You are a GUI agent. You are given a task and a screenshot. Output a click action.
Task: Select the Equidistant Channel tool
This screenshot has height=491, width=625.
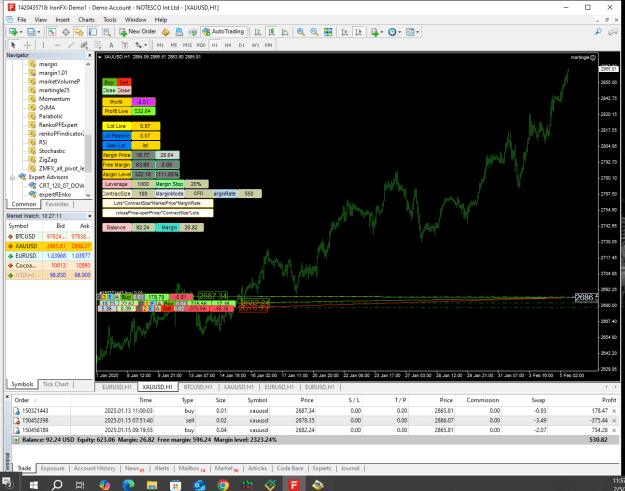click(x=84, y=45)
